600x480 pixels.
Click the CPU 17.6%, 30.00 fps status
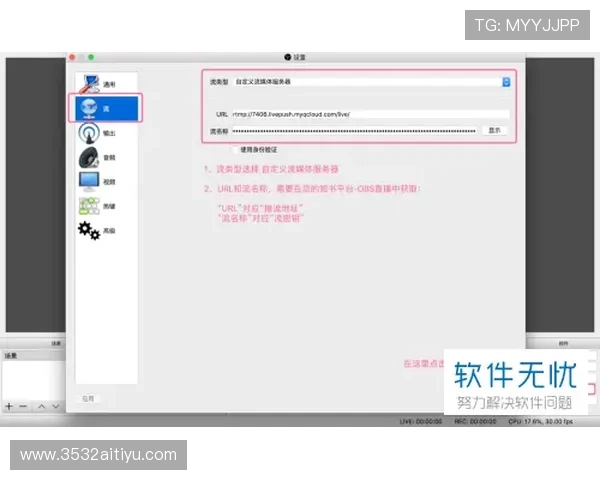540,421
